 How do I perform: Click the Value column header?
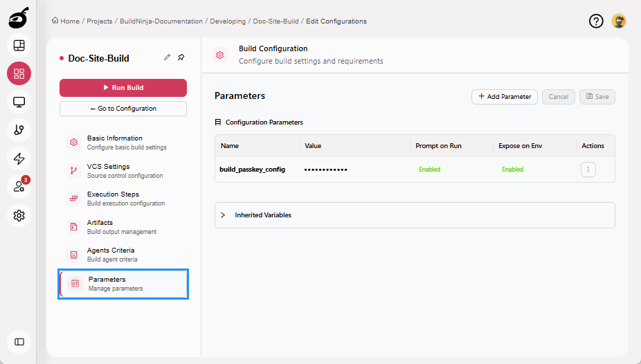pos(313,146)
